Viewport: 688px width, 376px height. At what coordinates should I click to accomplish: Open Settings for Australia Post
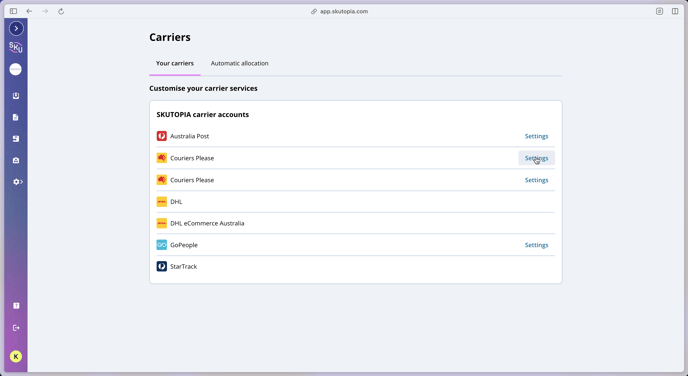point(537,136)
